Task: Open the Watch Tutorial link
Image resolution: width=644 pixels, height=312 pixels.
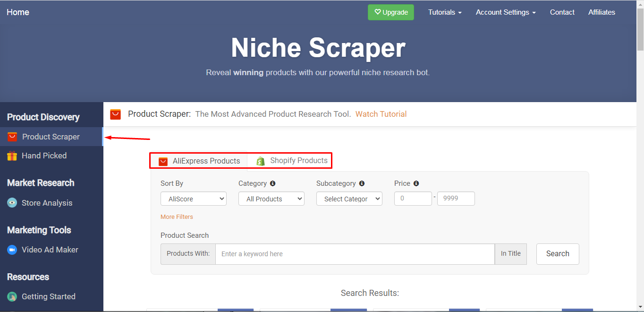Action: [x=381, y=114]
